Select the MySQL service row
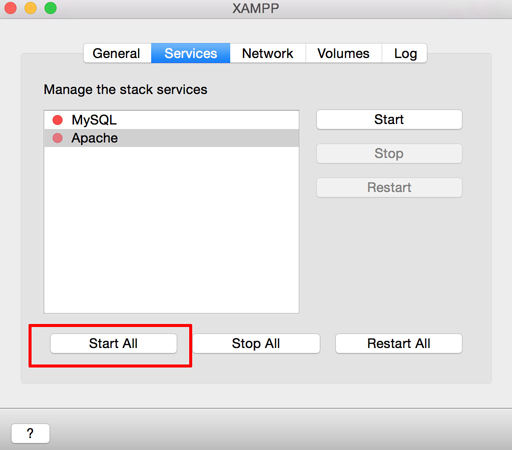 click(x=171, y=120)
